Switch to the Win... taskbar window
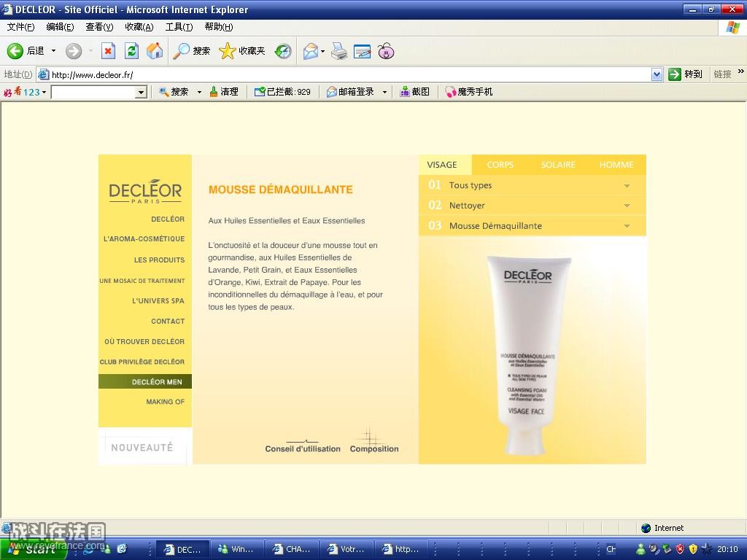Viewport: 747px width, 560px height. click(236, 549)
